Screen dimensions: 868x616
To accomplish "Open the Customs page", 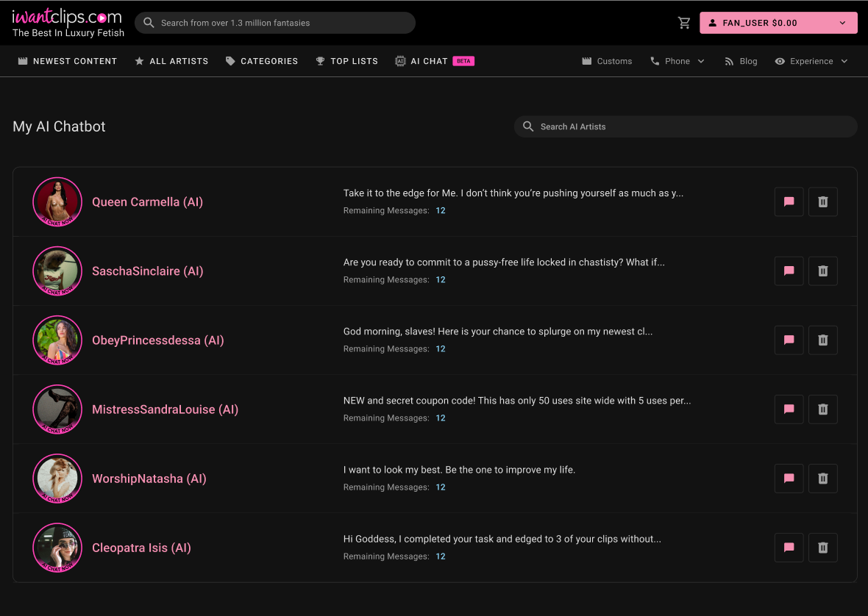I will [x=607, y=61].
